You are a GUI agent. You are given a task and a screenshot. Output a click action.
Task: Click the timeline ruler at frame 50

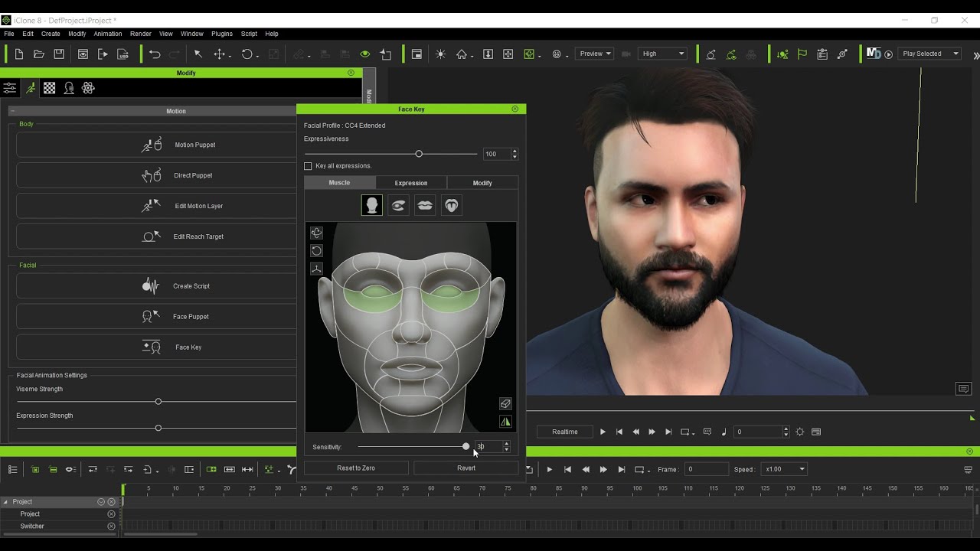tap(380, 488)
